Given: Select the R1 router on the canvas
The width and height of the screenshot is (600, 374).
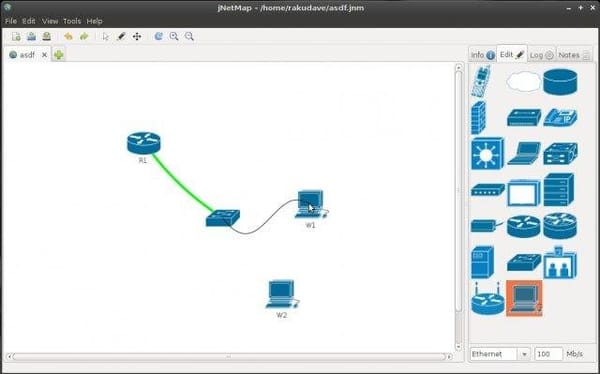Looking at the screenshot, I should 143,143.
